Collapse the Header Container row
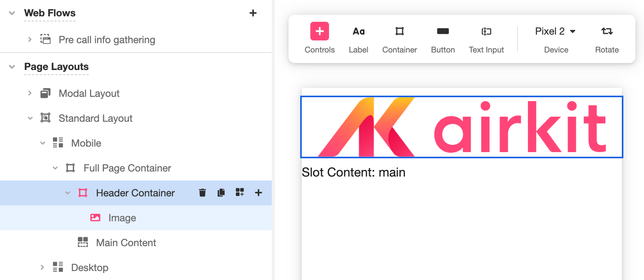 click(x=67, y=193)
